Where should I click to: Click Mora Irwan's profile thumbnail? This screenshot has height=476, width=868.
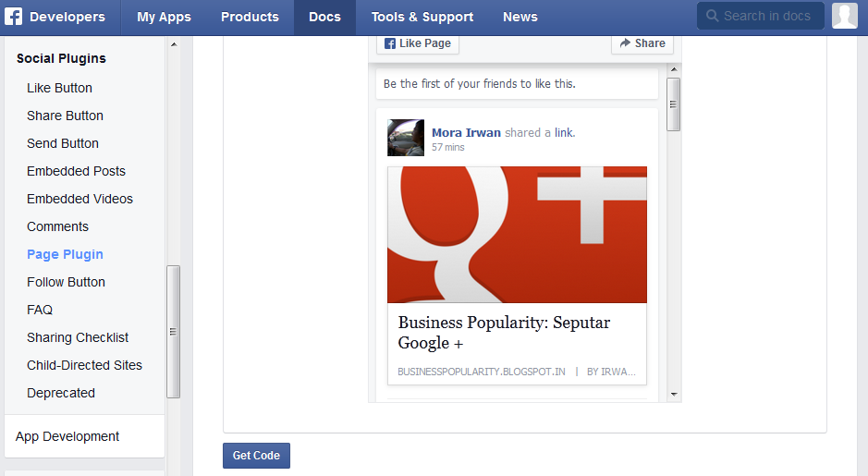(406, 138)
